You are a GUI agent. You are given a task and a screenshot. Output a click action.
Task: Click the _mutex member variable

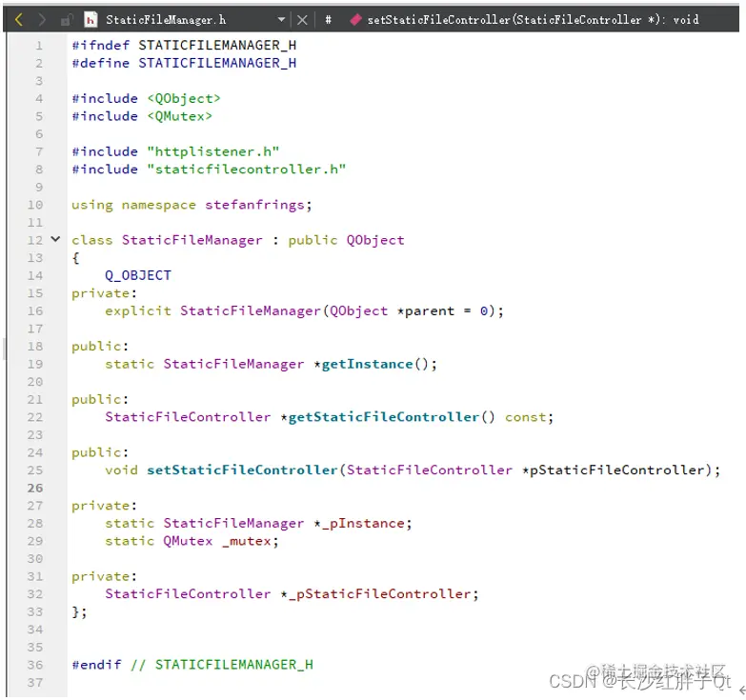[247, 541]
